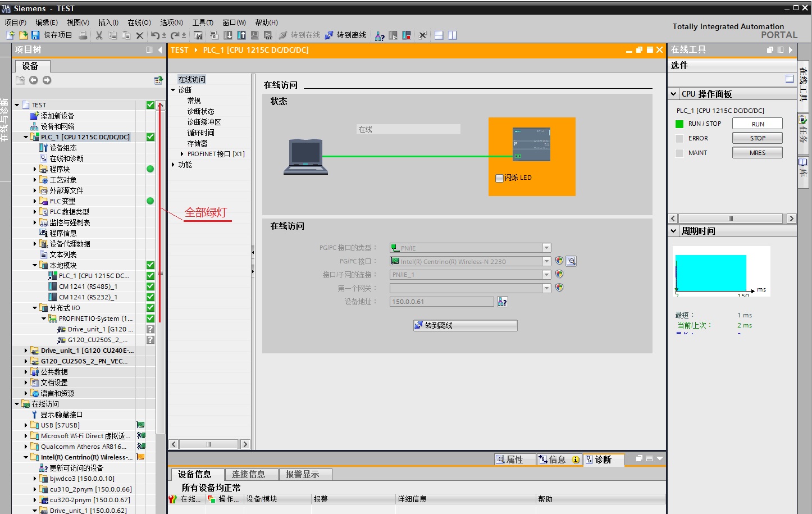812x514 pixels.
Task: Open 设备和网络 in the project tree
Action: pyautogui.click(x=57, y=126)
